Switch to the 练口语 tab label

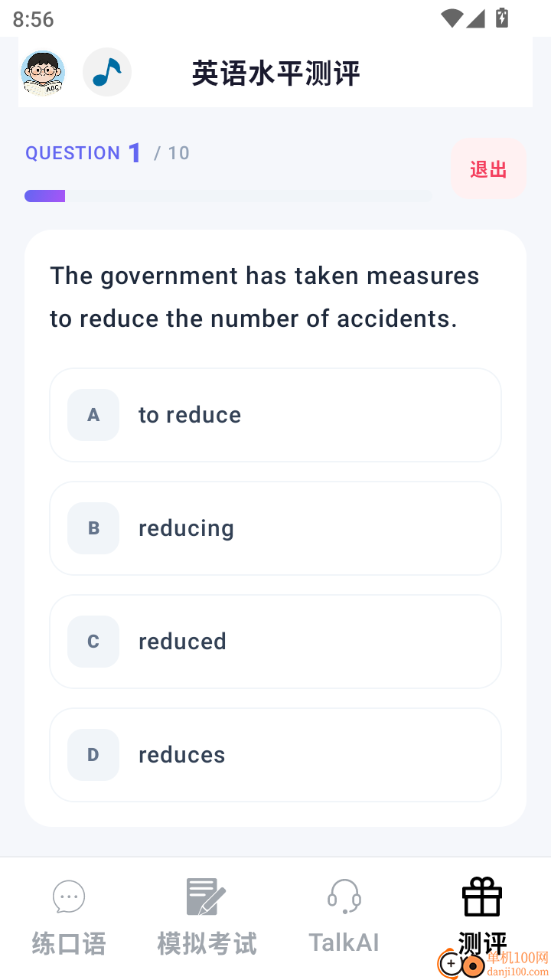pyautogui.click(x=69, y=944)
